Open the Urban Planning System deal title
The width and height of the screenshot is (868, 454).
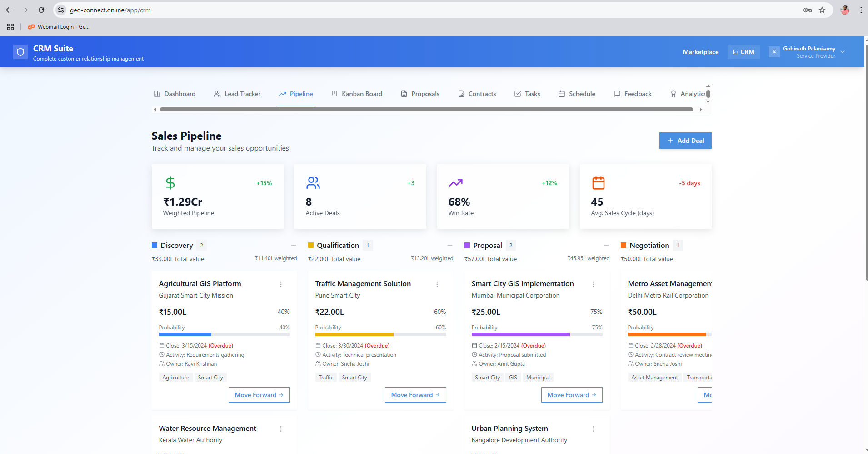[510, 429]
